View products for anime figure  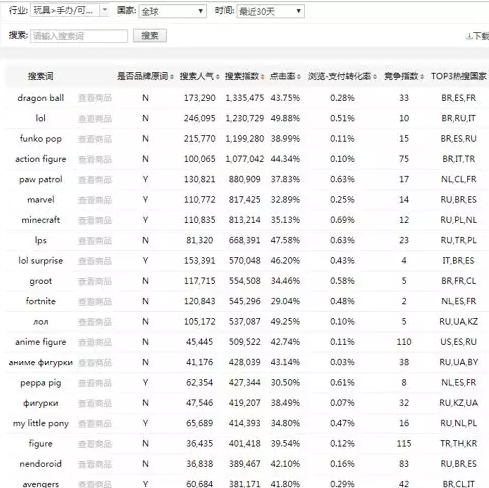point(95,342)
